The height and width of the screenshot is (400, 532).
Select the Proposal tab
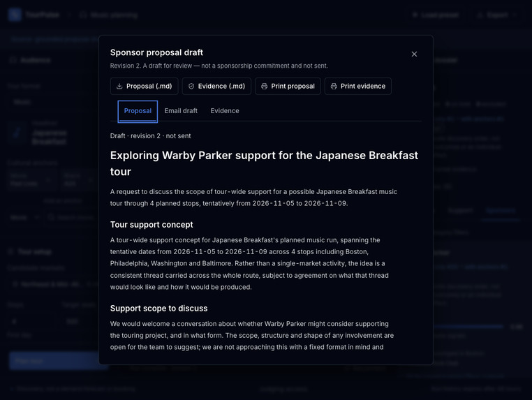[138, 111]
